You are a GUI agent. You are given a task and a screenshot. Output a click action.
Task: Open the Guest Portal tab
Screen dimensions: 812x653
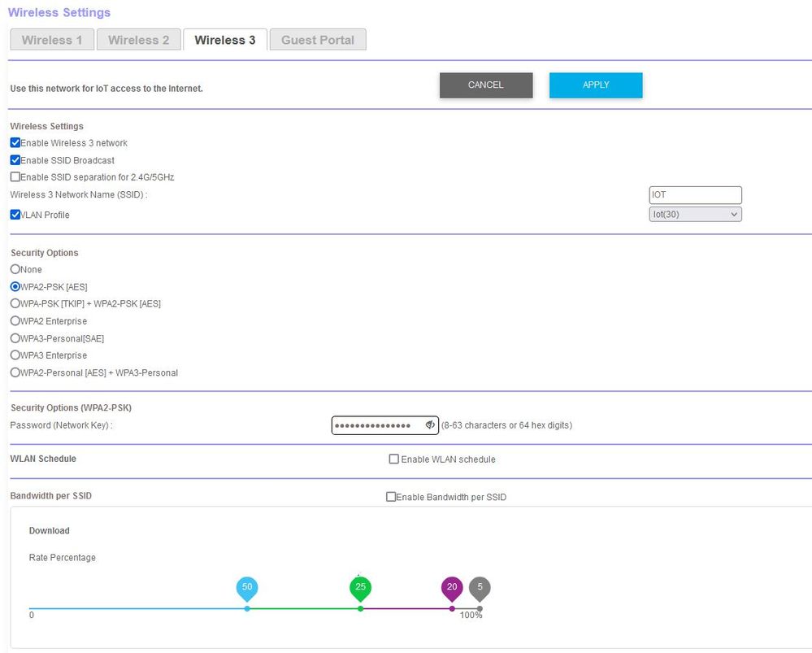[x=318, y=39]
